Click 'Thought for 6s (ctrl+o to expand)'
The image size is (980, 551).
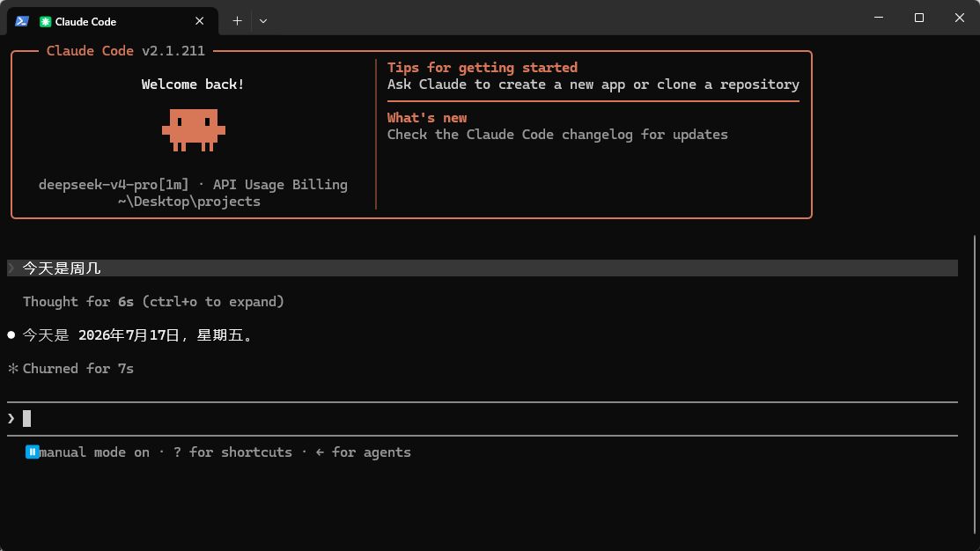point(154,302)
